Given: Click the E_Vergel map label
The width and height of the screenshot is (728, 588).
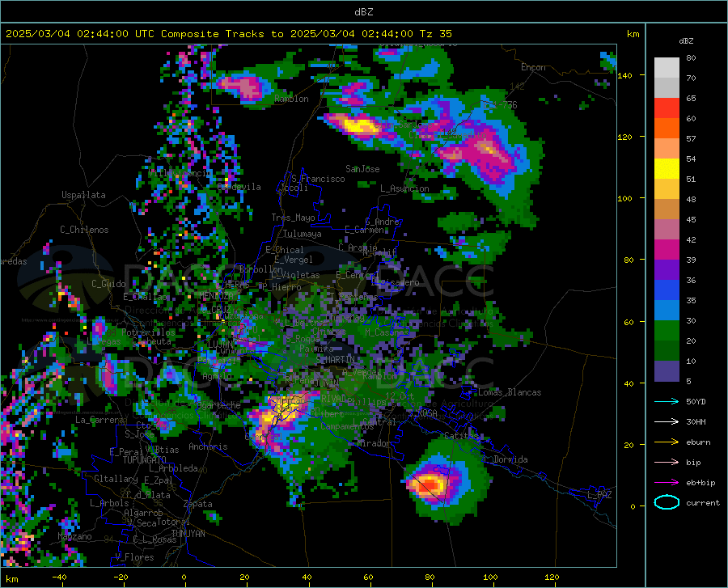Looking at the screenshot, I should click(x=293, y=260).
